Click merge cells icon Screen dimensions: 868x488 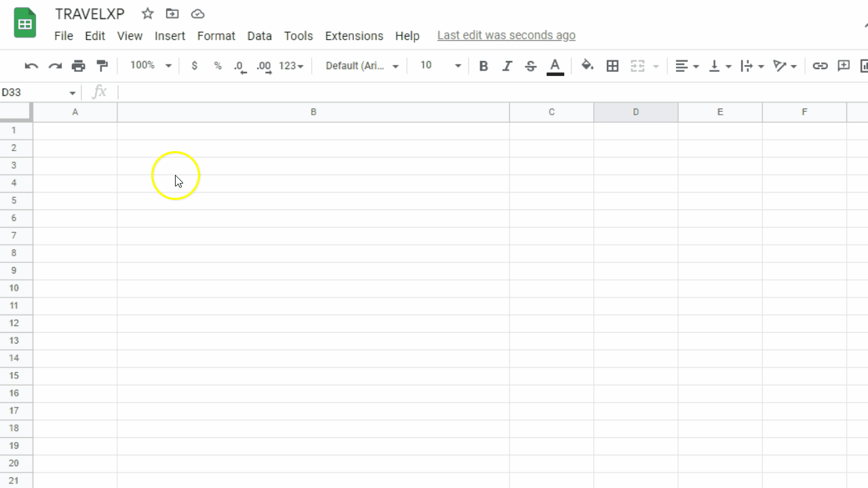(x=637, y=66)
